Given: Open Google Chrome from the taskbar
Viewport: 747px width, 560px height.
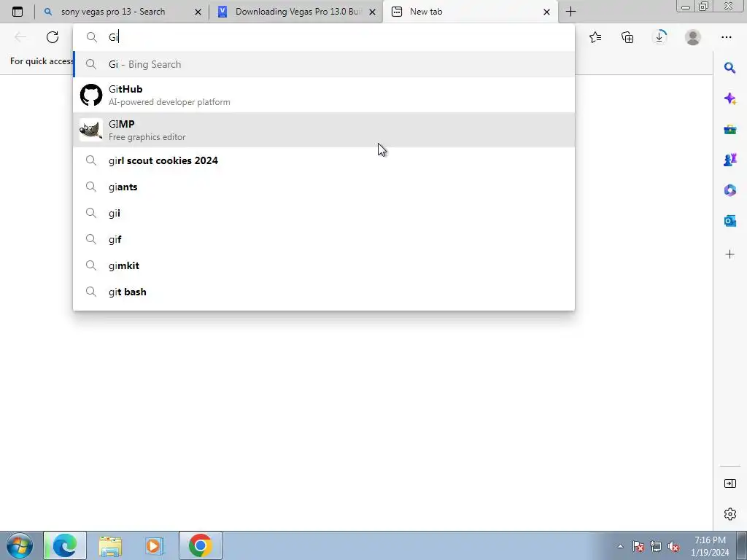Looking at the screenshot, I should (x=200, y=545).
